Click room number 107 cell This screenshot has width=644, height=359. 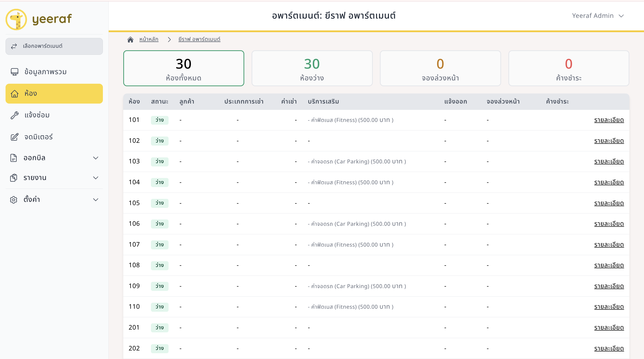(134, 245)
